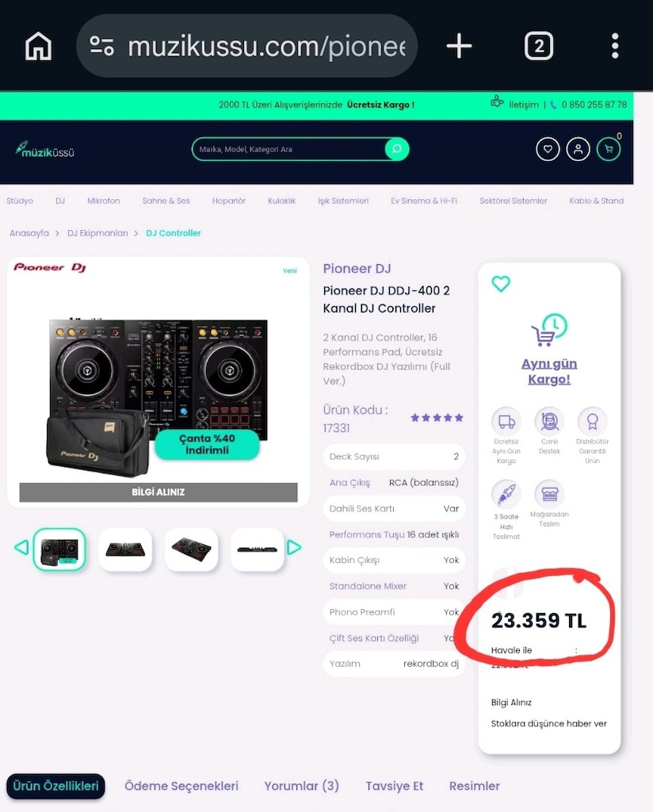Click the Marka, Model, Kategori search field
This screenshot has height=812, width=653.
[x=288, y=149]
